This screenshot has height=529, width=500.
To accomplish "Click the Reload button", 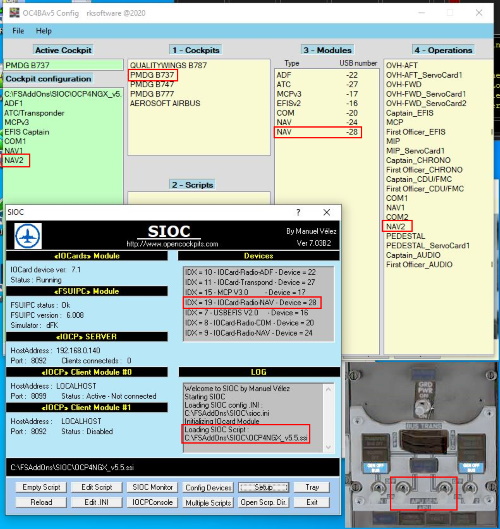I will tap(41, 502).
